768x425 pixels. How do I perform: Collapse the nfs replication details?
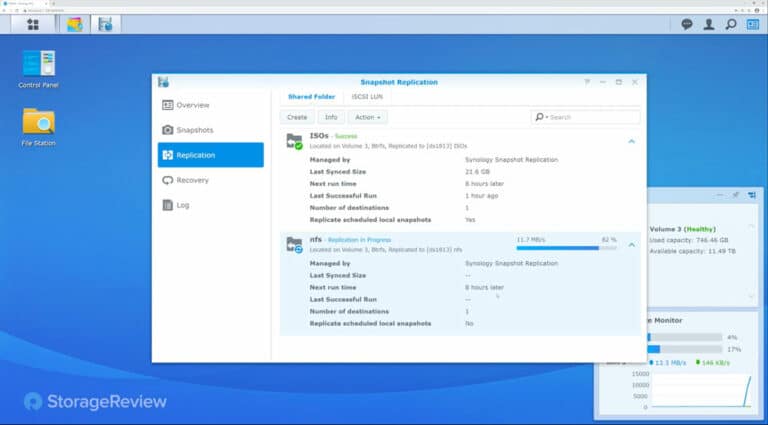tap(631, 245)
